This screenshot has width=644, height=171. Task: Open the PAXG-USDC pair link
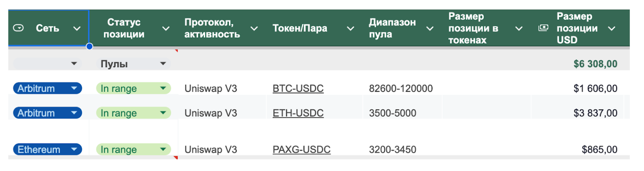[301, 149]
